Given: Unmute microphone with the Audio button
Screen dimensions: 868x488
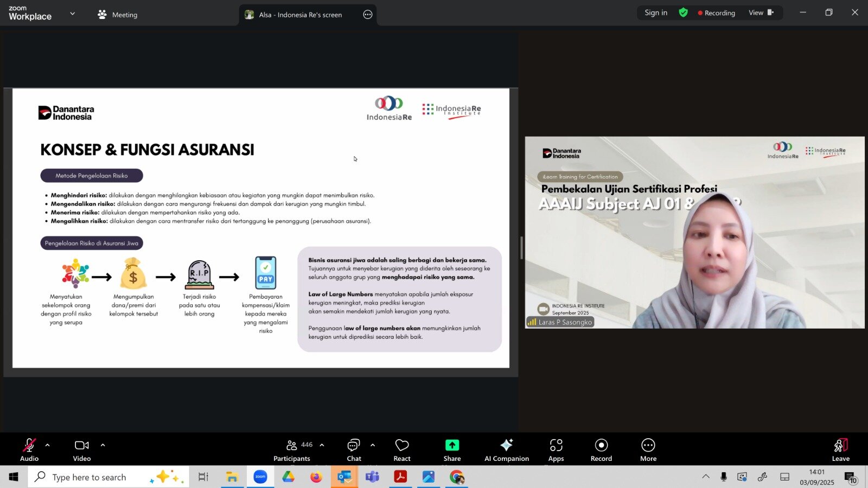Looking at the screenshot, I should click(29, 450).
